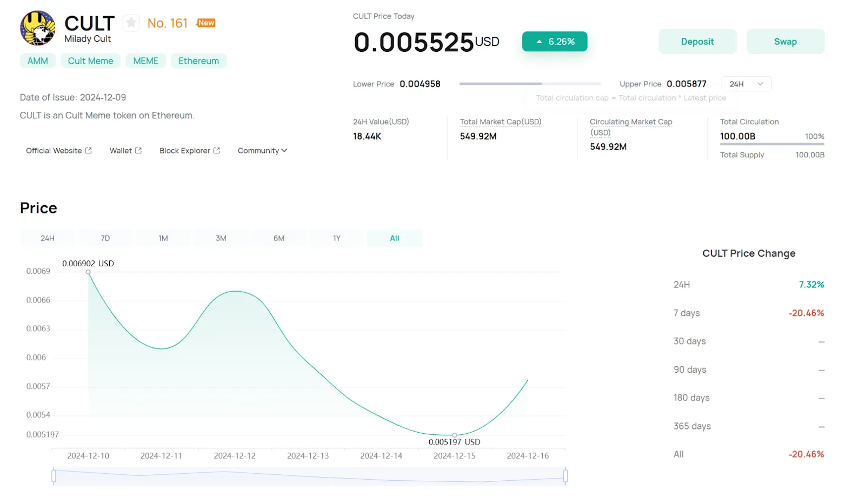The width and height of the screenshot is (865, 504).
Task: Open the 24H price range dropdown
Action: click(746, 84)
